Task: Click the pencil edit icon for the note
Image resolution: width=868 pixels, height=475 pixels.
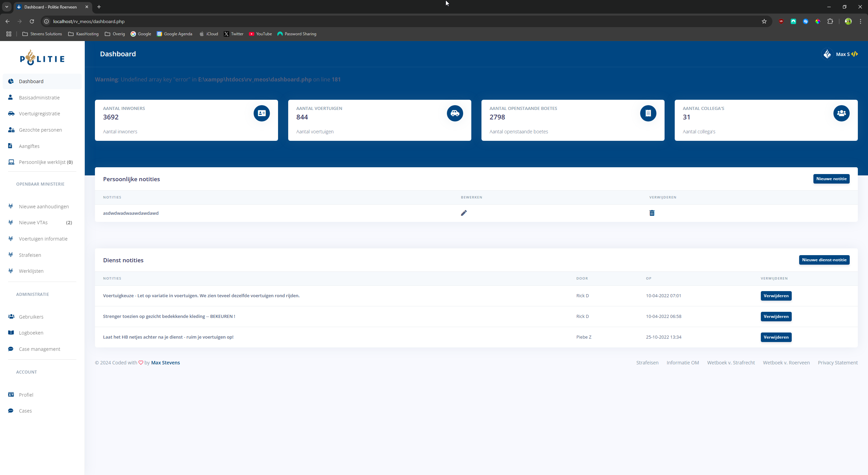Action: [x=464, y=213]
